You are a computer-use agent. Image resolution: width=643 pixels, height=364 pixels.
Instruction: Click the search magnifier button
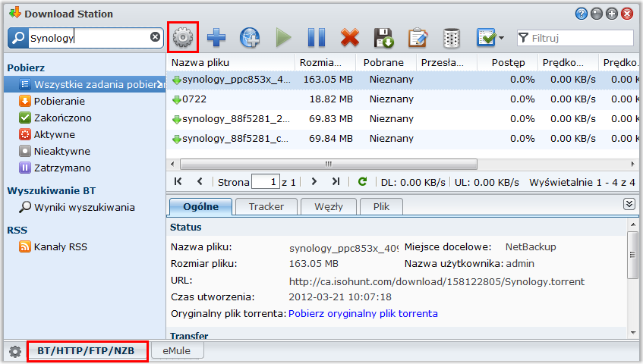[18, 38]
